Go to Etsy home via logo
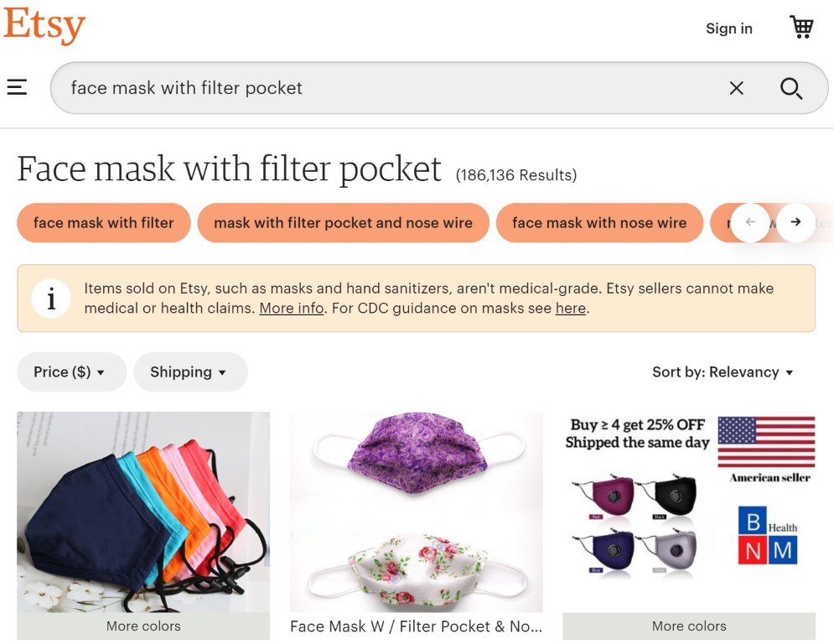834x644 pixels. click(x=44, y=25)
